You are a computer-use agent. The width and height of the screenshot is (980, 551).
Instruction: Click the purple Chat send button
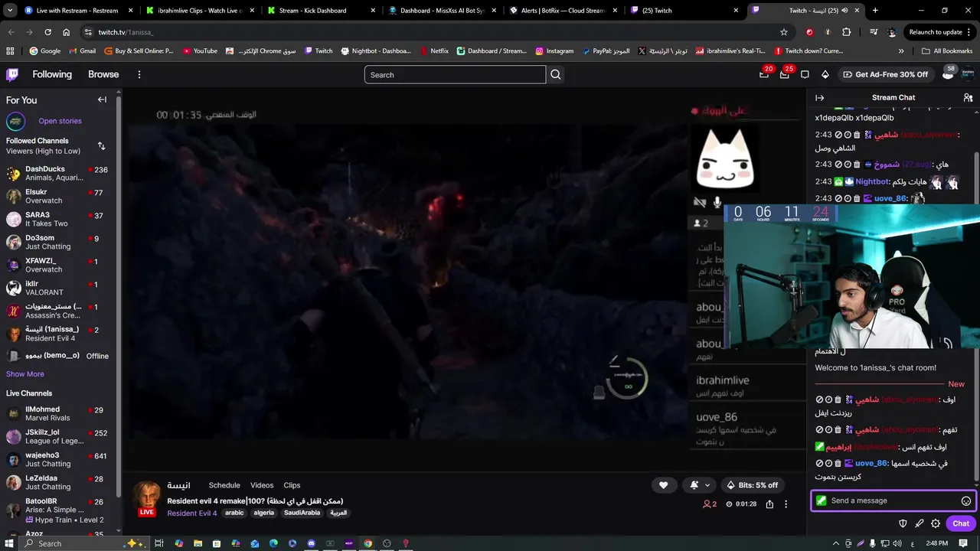(x=961, y=523)
